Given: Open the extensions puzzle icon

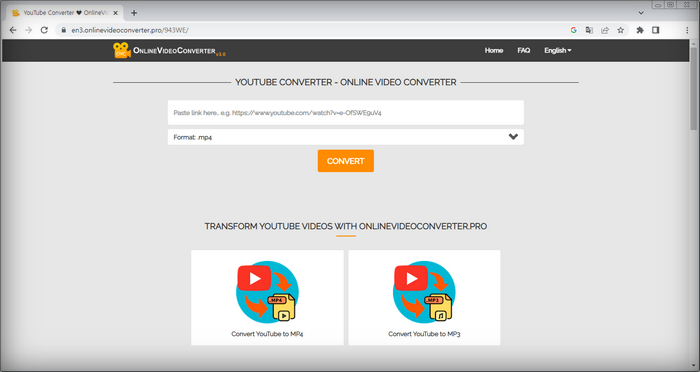Looking at the screenshot, I should click(x=640, y=30).
